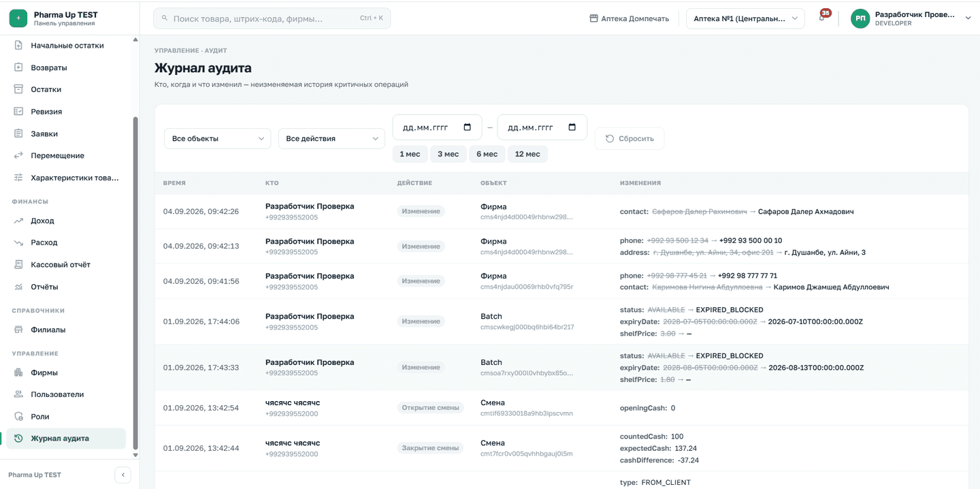Viewport: 980px width, 489px height.
Task: Click the Аптека Домпечать store icon
Action: click(593, 18)
